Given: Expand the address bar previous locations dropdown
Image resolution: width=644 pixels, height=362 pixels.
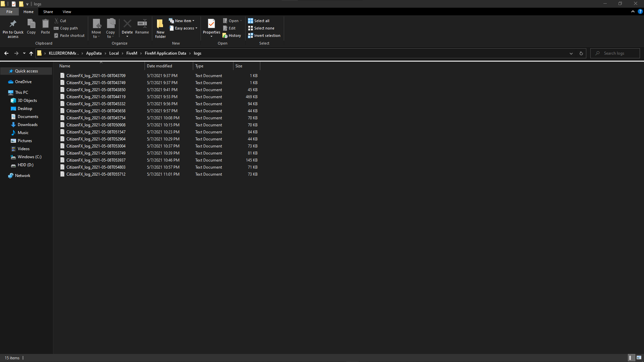Looking at the screenshot, I should 571,53.
